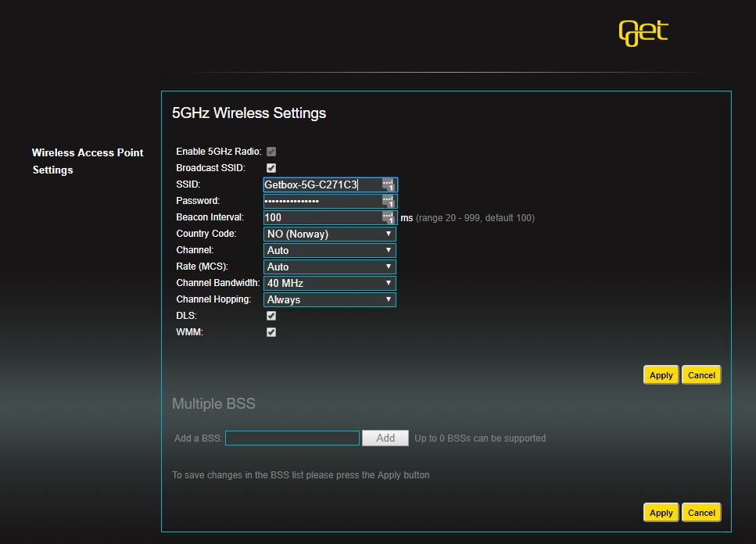Click password manager icon in Password field
The image size is (756, 544).
tap(389, 201)
